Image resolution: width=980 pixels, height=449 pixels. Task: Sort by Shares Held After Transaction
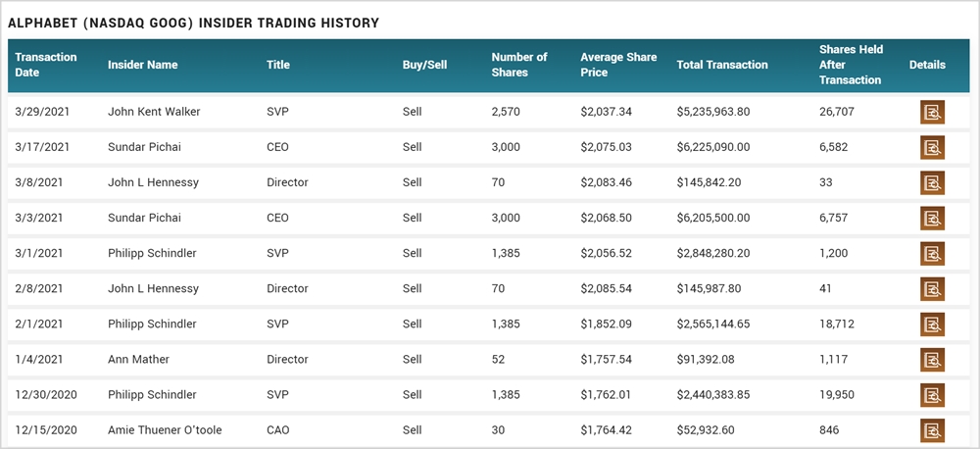[850, 65]
